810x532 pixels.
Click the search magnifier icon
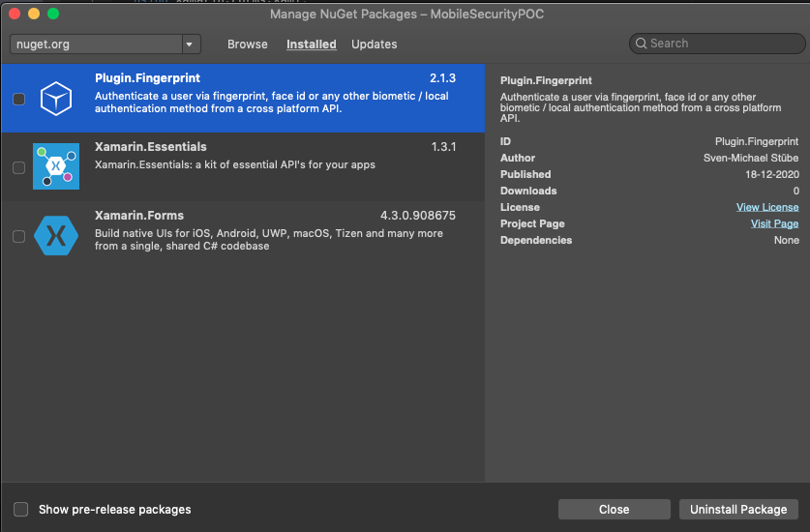[x=642, y=44]
